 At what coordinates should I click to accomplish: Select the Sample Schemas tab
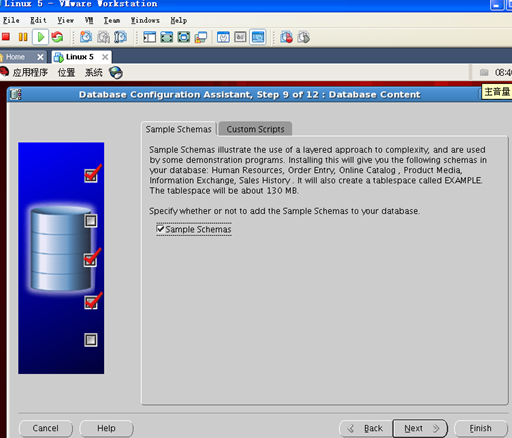point(178,129)
